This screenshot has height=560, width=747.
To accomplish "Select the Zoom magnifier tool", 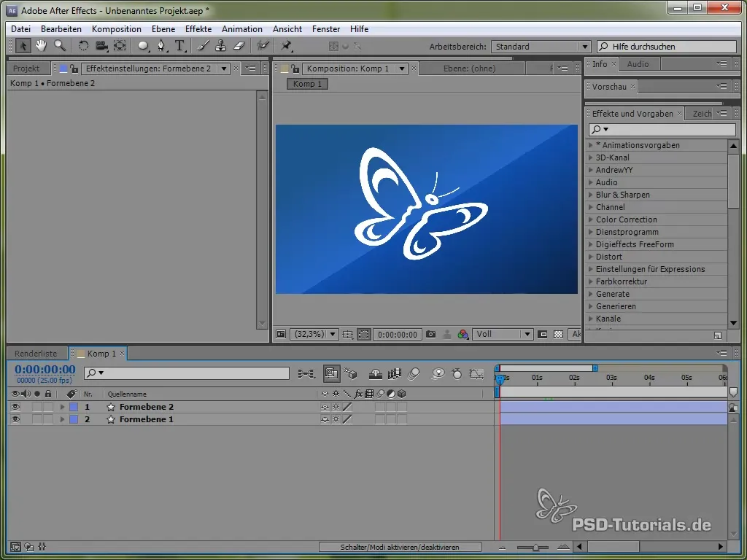I will (60, 46).
